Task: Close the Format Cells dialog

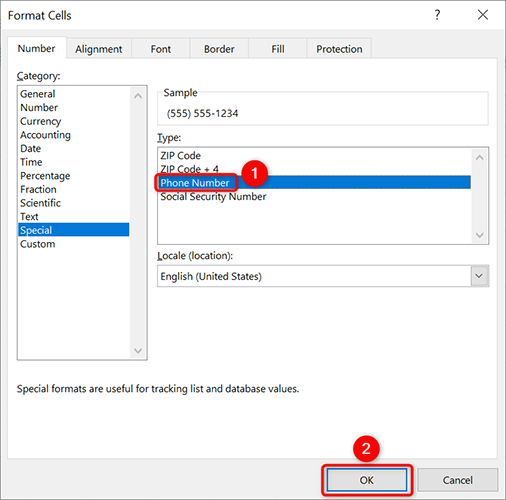Action: (x=483, y=15)
